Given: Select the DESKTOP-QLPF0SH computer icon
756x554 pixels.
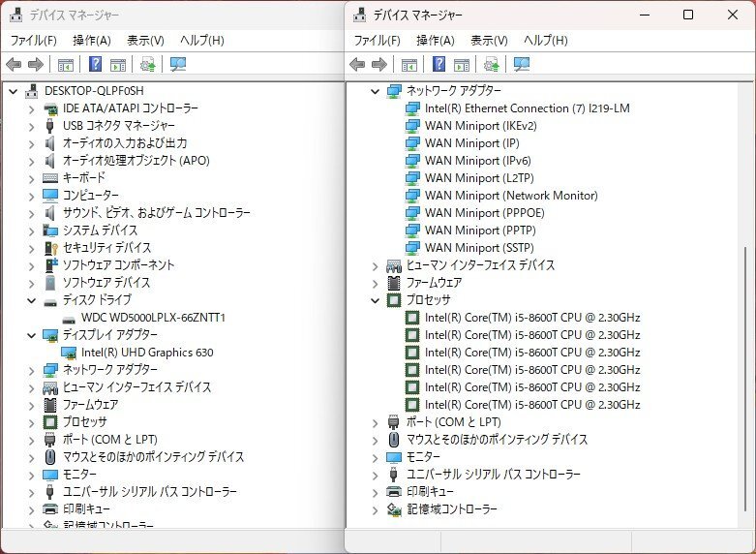Looking at the screenshot, I should point(31,91).
